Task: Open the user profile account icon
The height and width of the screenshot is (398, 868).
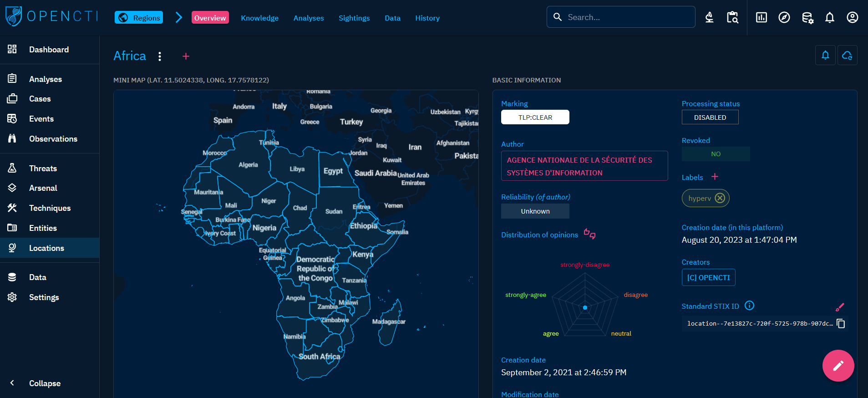Action: pos(852,18)
